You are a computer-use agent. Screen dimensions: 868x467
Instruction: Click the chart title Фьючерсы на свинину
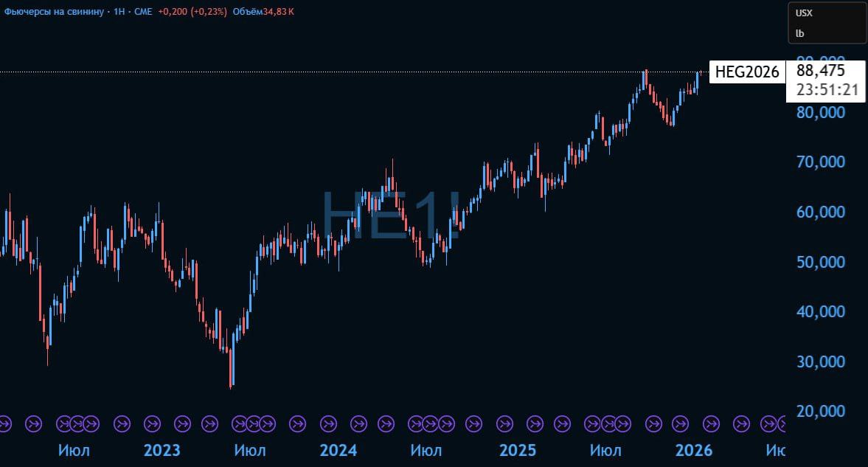pyautogui.click(x=53, y=12)
